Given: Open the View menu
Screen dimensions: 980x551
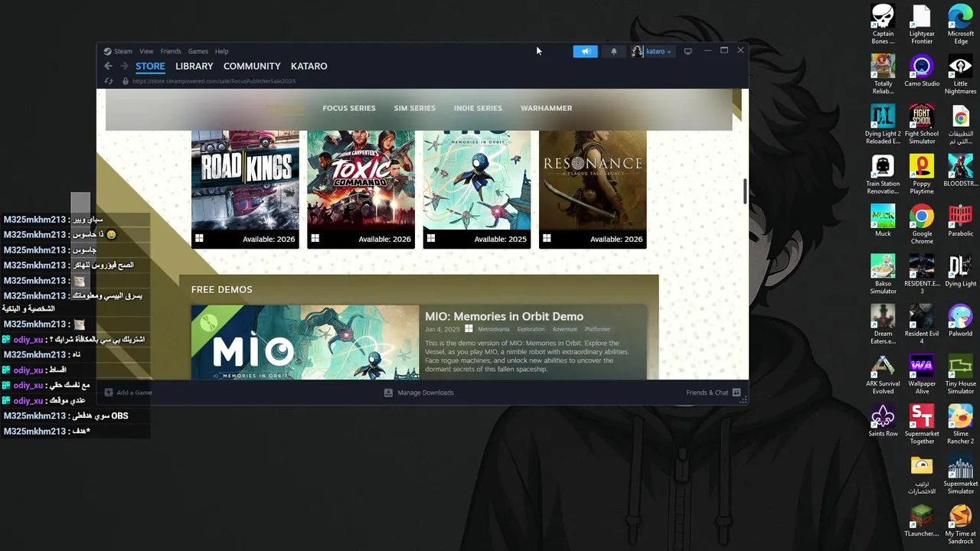Looking at the screenshot, I should (x=146, y=51).
